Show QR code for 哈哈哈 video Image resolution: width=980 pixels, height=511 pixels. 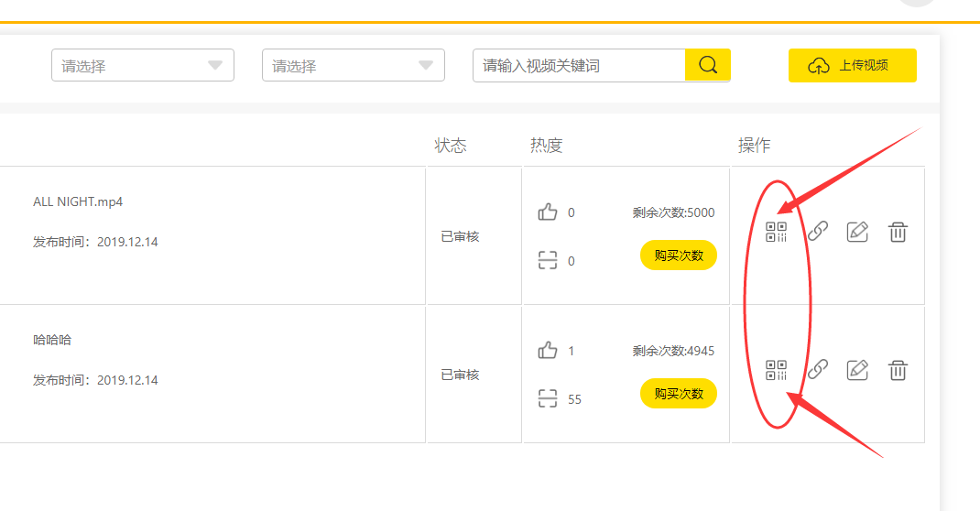point(776,370)
